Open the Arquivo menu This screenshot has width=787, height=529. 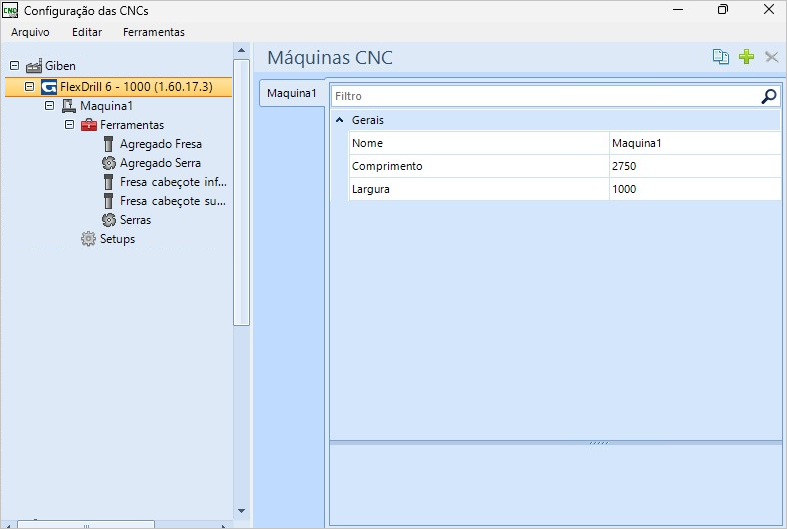coord(30,32)
